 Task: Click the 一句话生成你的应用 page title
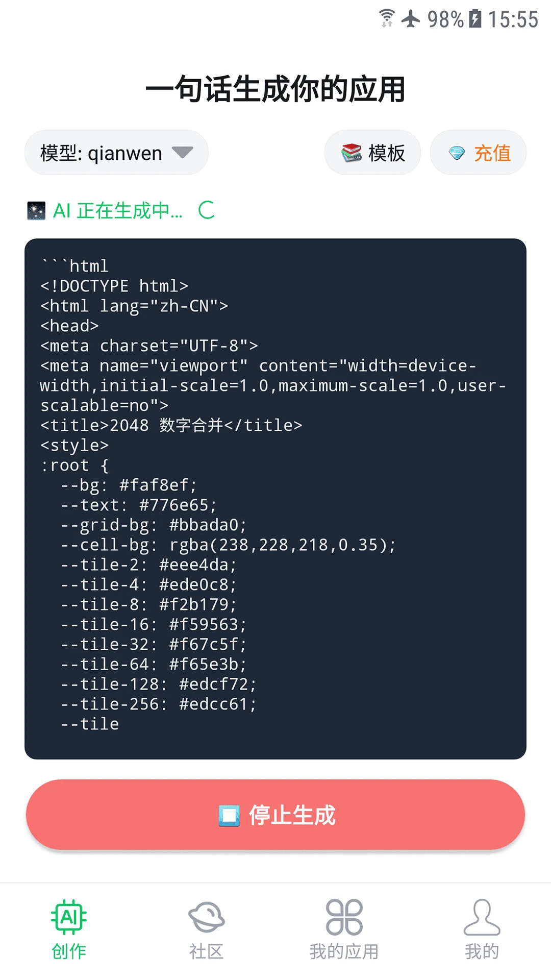(x=275, y=89)
